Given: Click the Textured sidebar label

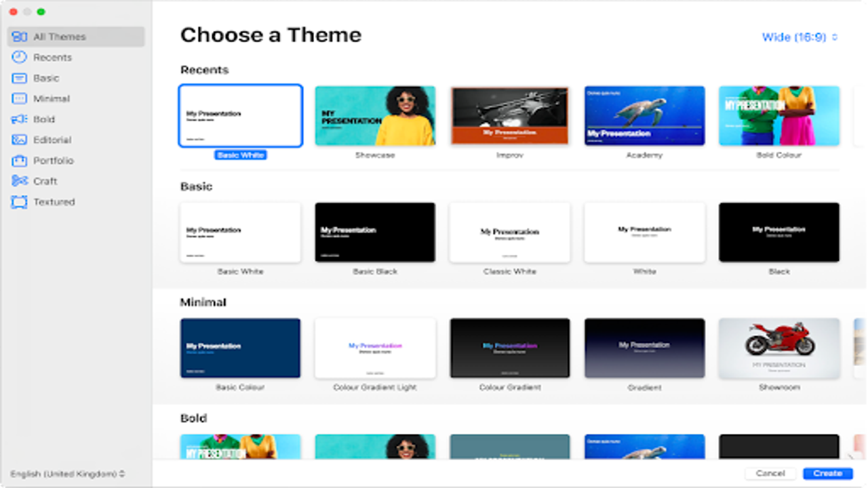Looking at the screenshot, I should pos(54,202).
